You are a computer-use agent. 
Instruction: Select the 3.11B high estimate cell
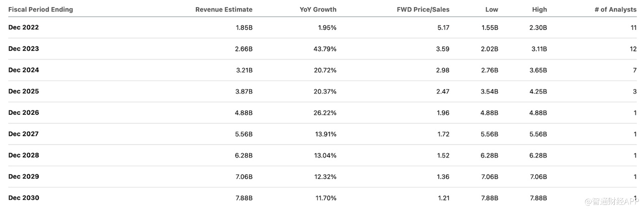coord(538,49)
